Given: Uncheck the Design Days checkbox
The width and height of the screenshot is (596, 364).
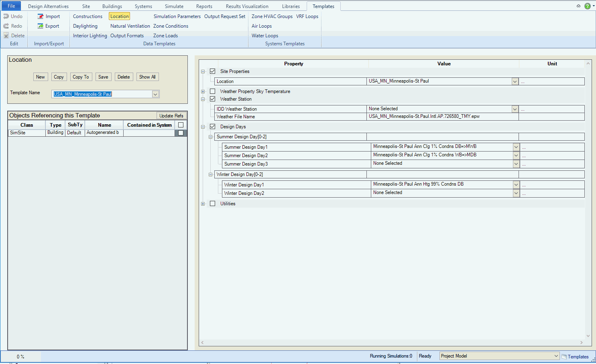Looking at the screenshot, I should [x=213, y=127].
